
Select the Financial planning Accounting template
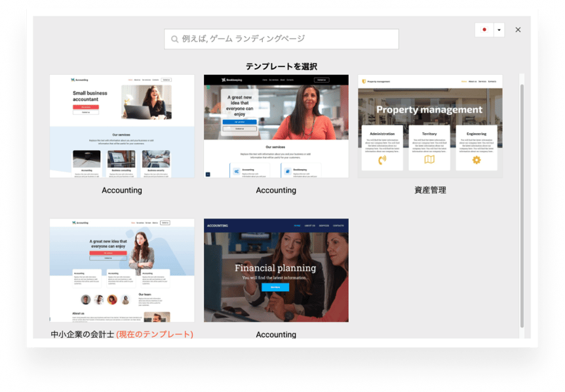tap(275, 269)
